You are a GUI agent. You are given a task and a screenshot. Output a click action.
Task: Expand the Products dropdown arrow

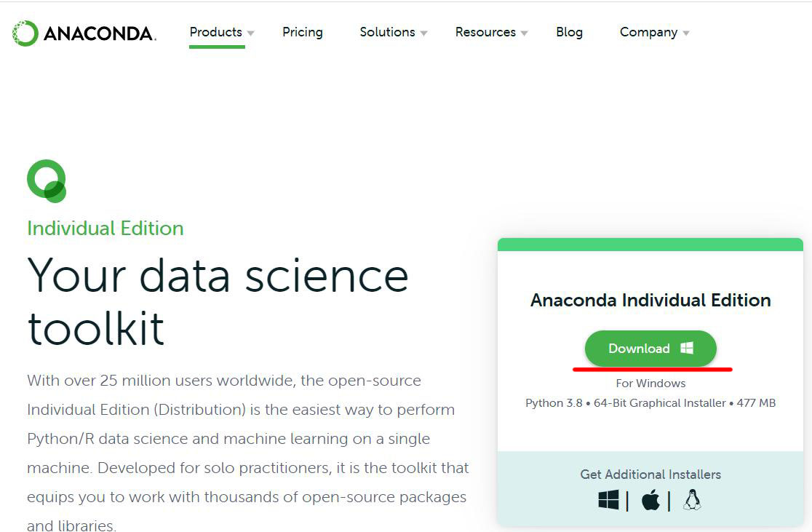[250, 33]
